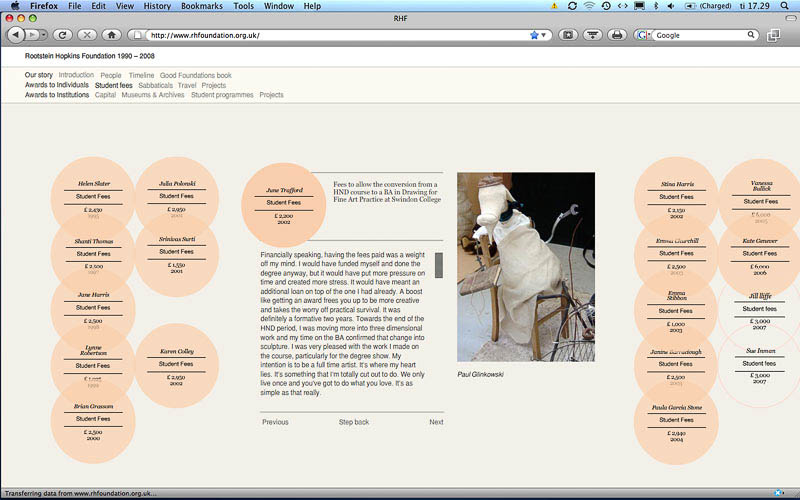800x500 pixels.
Task: Open Spotlight search in the menu bar
Action: [x=785, y=6]
